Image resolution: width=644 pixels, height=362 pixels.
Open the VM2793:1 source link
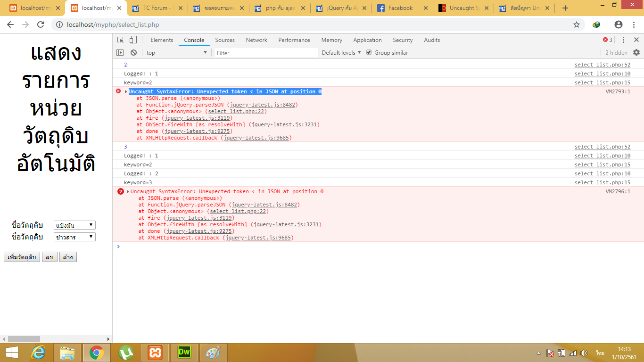point(618,91)
